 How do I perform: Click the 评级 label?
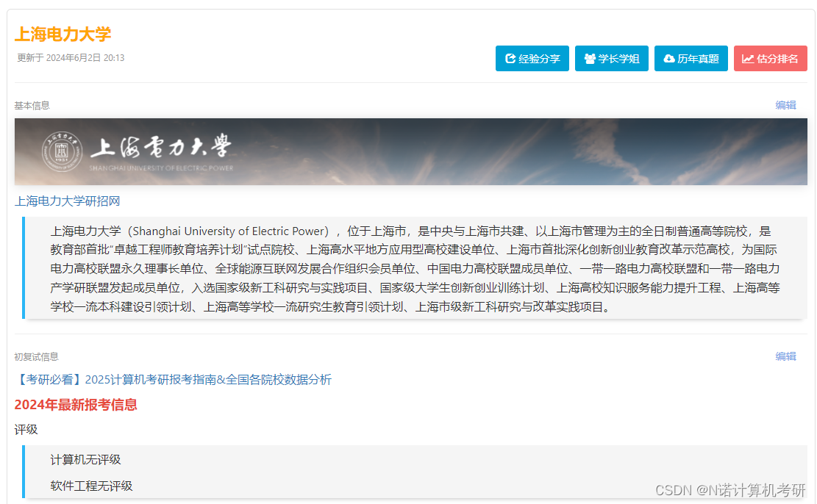click(26, 430)
